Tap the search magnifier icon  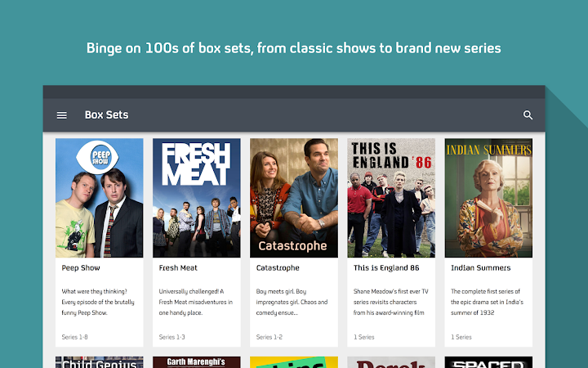click(x=528, y=115)
